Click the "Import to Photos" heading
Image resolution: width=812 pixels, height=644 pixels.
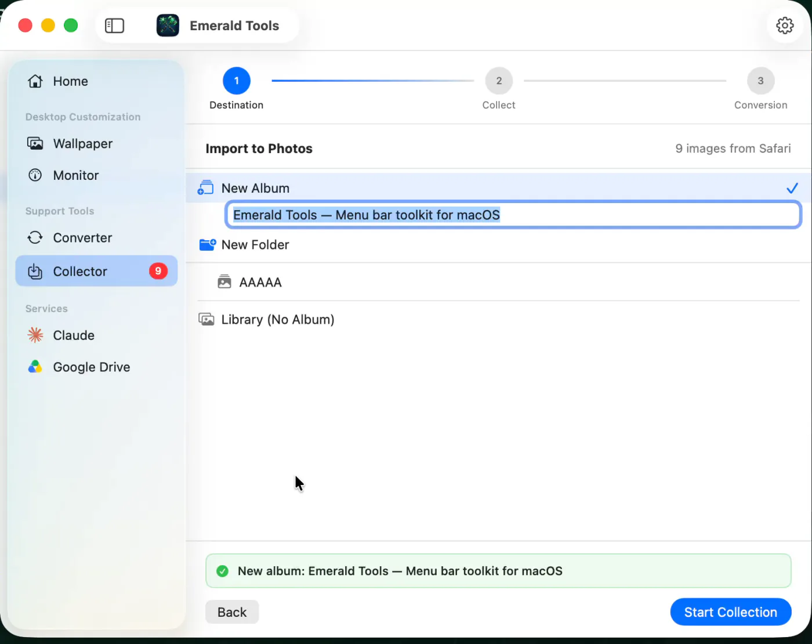[259, 149]
